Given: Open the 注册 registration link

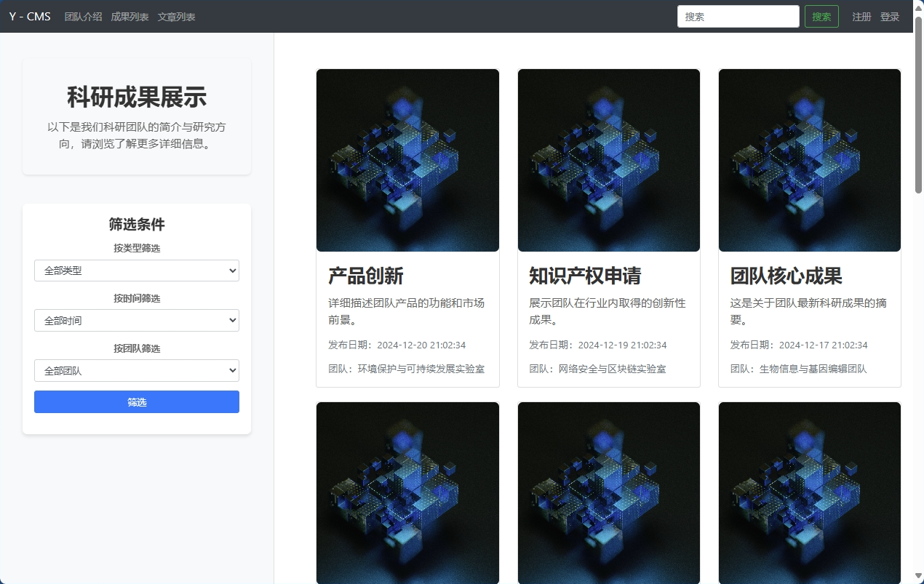Looking at the screenshot, I should 861,16.
